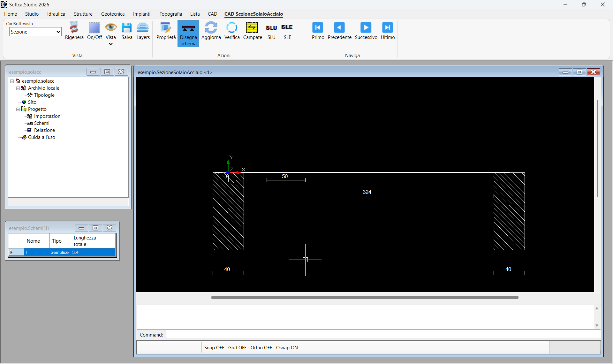
Task: Select Archivio locale tree label
Action: coord(43,88)
